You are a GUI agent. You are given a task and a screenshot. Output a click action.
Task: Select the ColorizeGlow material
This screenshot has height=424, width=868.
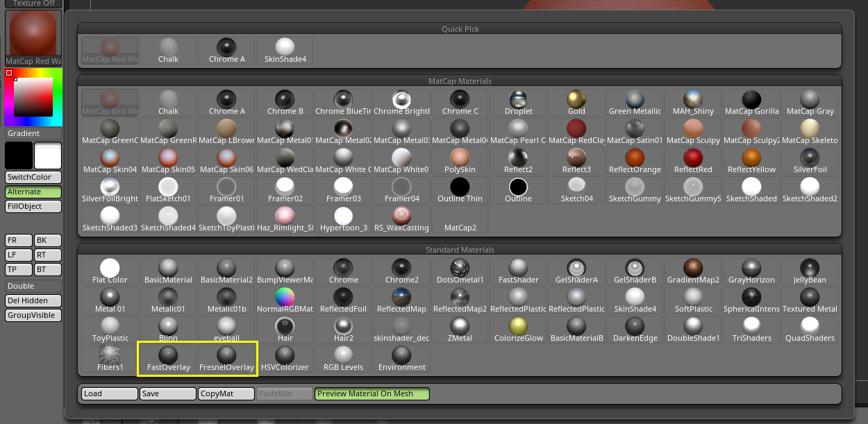518,330
